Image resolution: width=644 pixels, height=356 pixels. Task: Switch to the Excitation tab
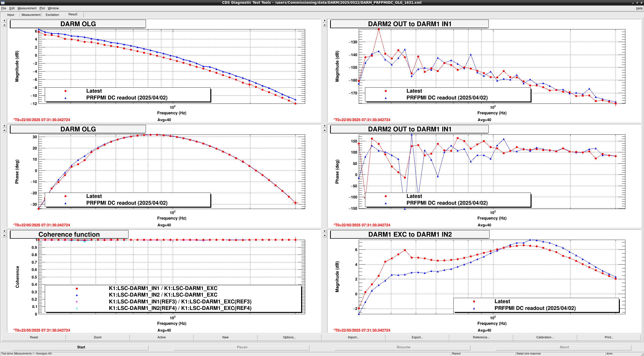click(52, 15)
